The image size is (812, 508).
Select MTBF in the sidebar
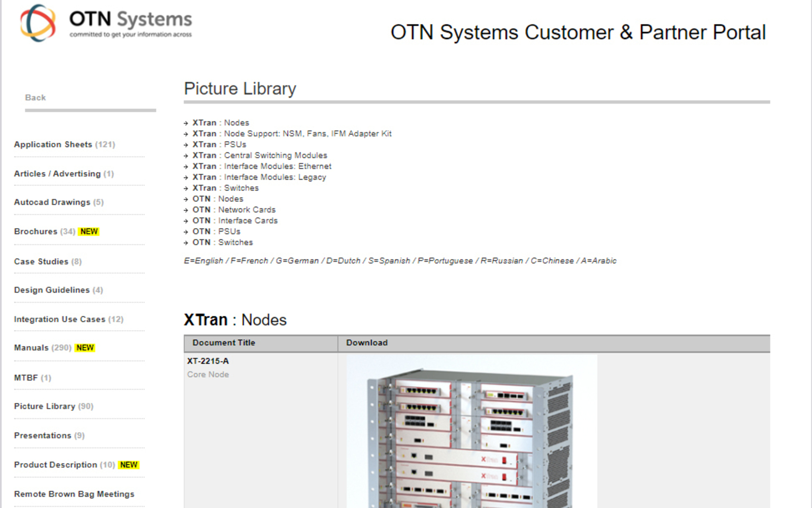coord(26,378)
